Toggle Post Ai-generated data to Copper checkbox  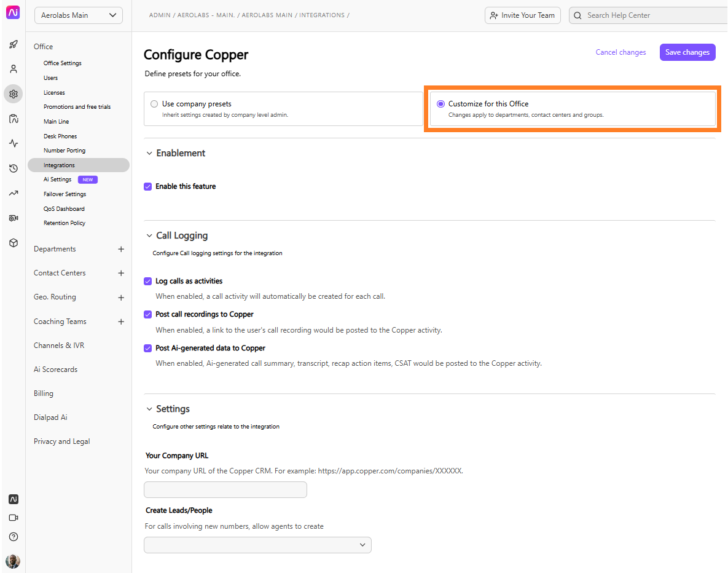(x=147, y=348)
